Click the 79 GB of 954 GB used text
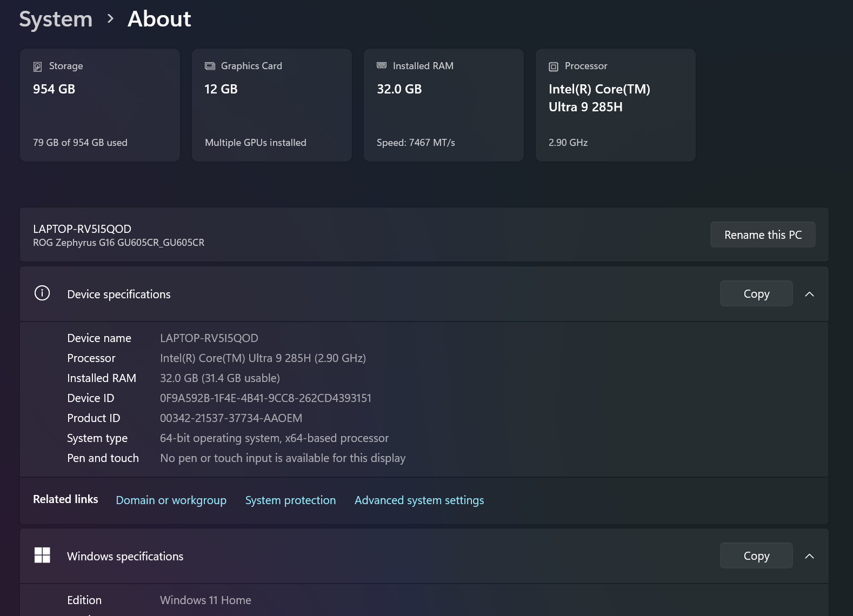 click(x=80, y=143)
